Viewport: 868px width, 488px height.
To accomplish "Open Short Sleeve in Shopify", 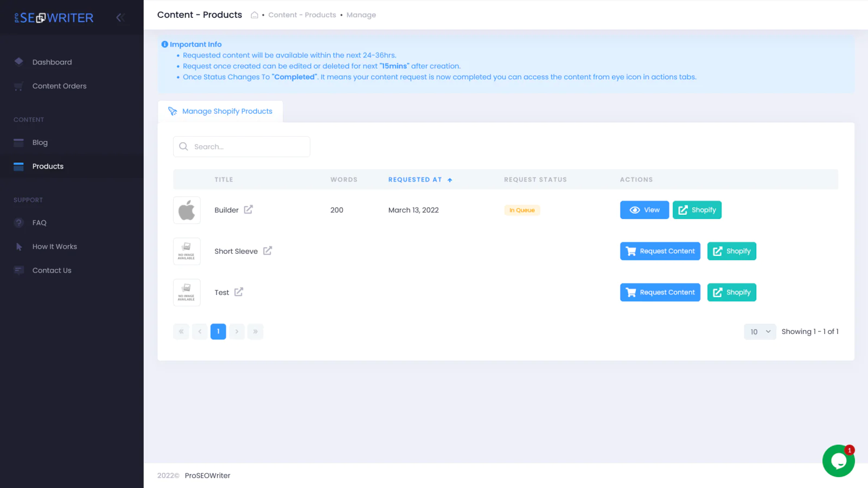I will [732, 251].
